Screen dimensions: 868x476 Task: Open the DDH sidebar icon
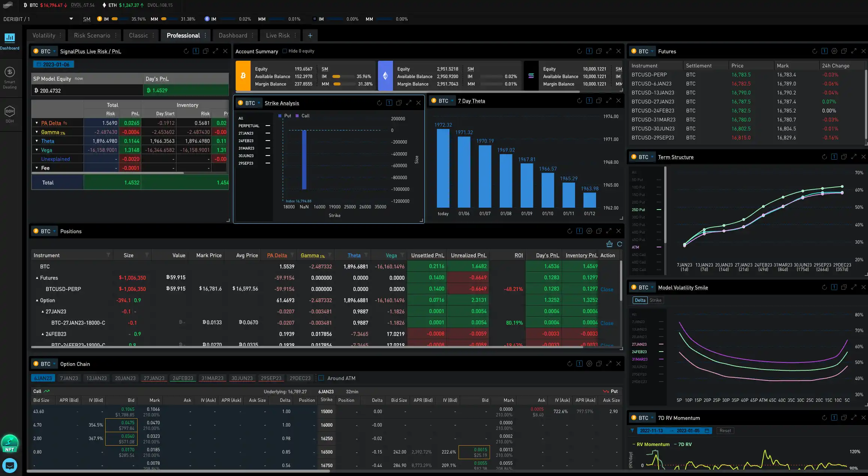tap(10, 114)
